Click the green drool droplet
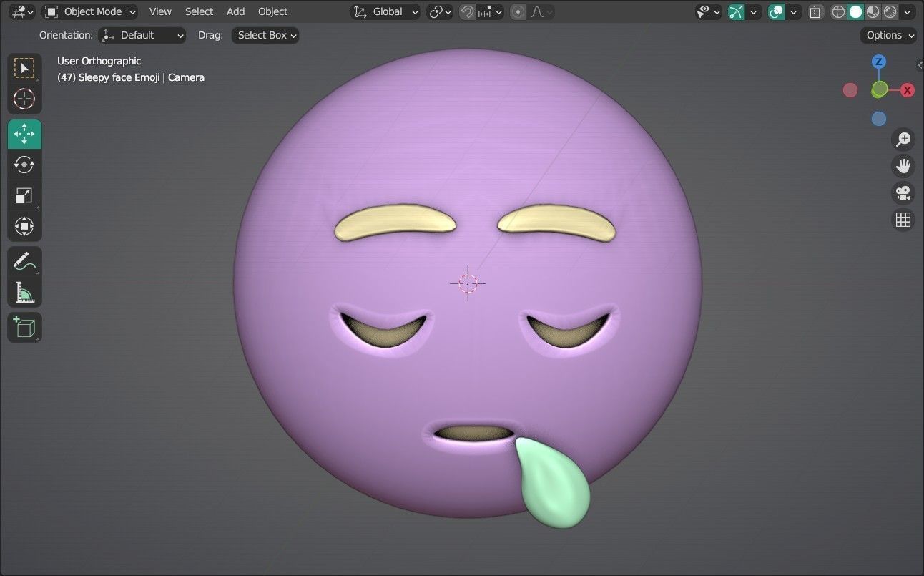This screenshot has height=576, width=924. pos(554,484)
